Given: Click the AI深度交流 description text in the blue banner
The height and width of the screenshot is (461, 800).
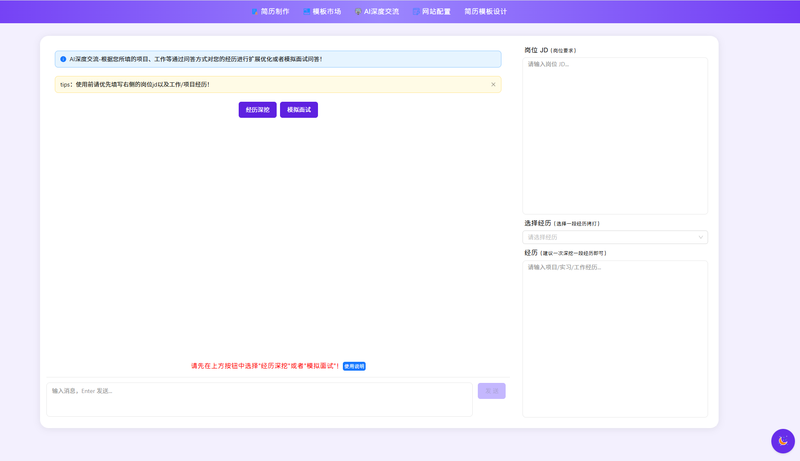Looking at the screenshot, I should [196, 59].
